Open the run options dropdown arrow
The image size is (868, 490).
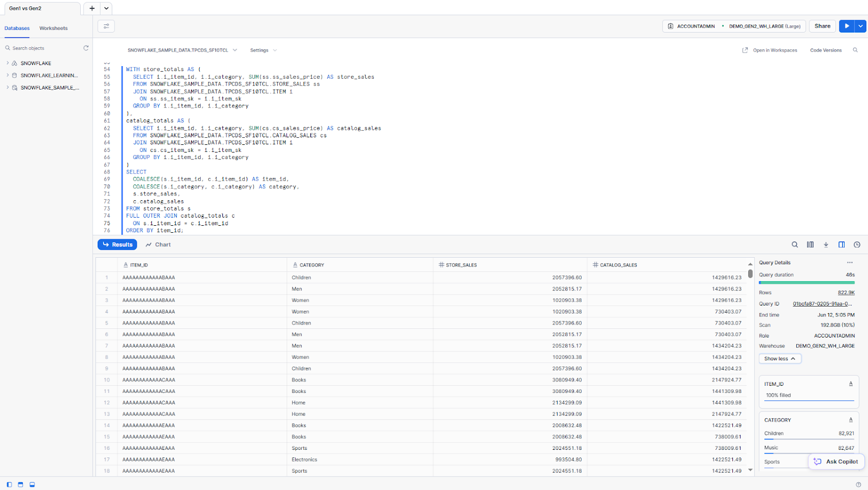click(x=860, y=26)
